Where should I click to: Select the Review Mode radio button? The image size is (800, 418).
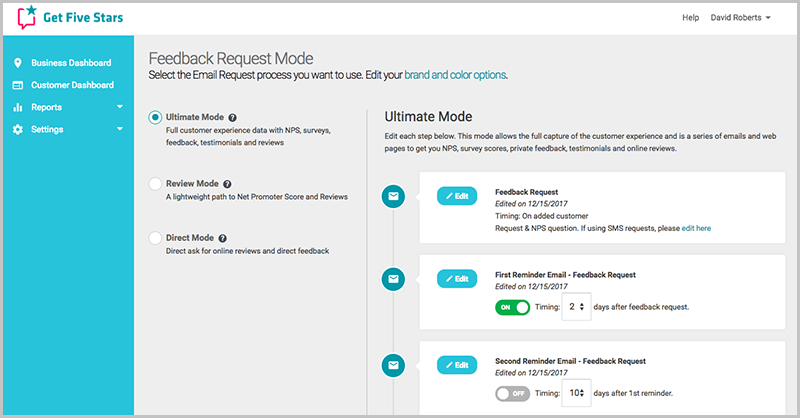coord(155,184)
